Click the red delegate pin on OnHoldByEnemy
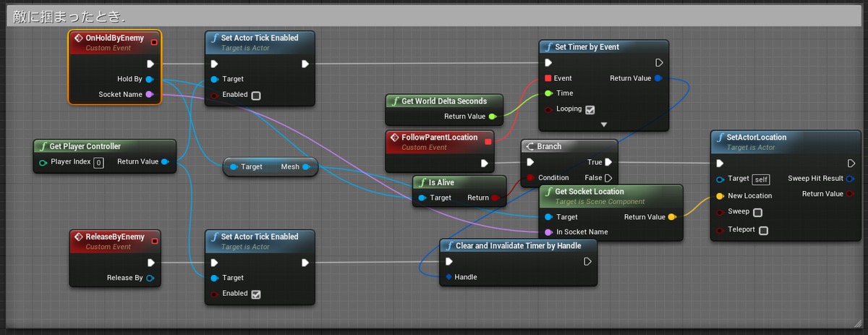This screenshot has height=335, width=868. pyautogui.click(x=153, y=42)
